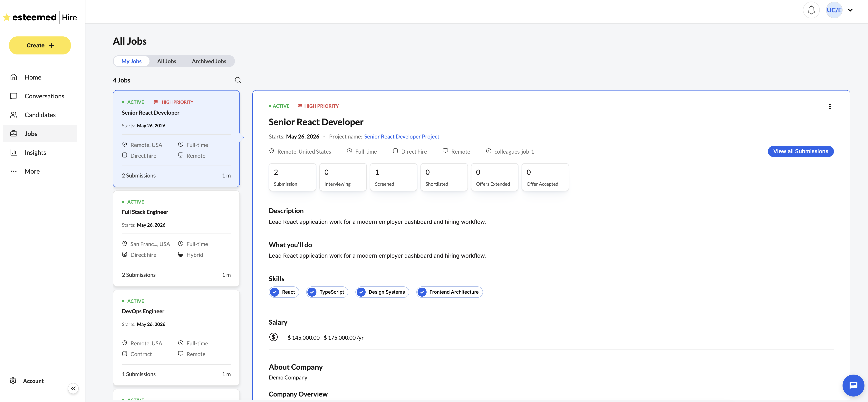Click the clock icon beside Full-time in detail
The width and height of the screenshot is (868, 402).
coord(349,151)
